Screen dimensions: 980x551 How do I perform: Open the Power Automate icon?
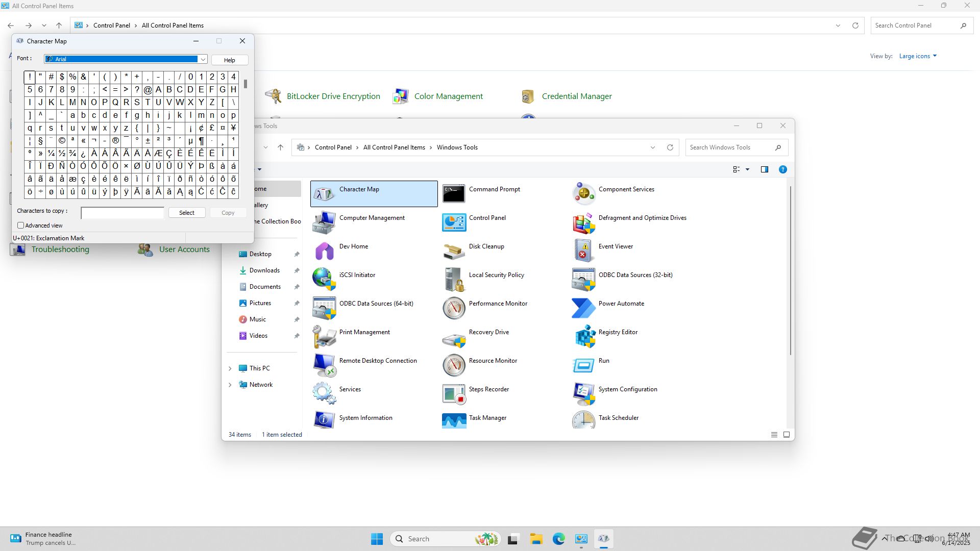coord(583,308)
